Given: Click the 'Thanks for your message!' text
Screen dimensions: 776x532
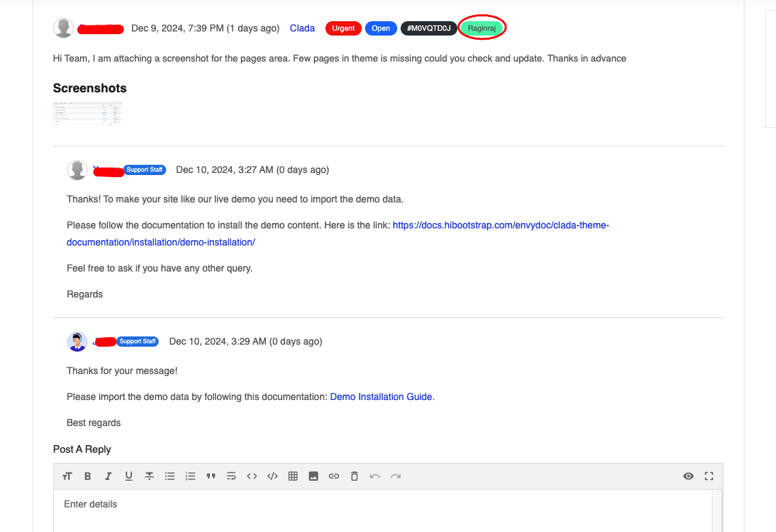Looking at the screenshot, I should [x=122, y=371].
